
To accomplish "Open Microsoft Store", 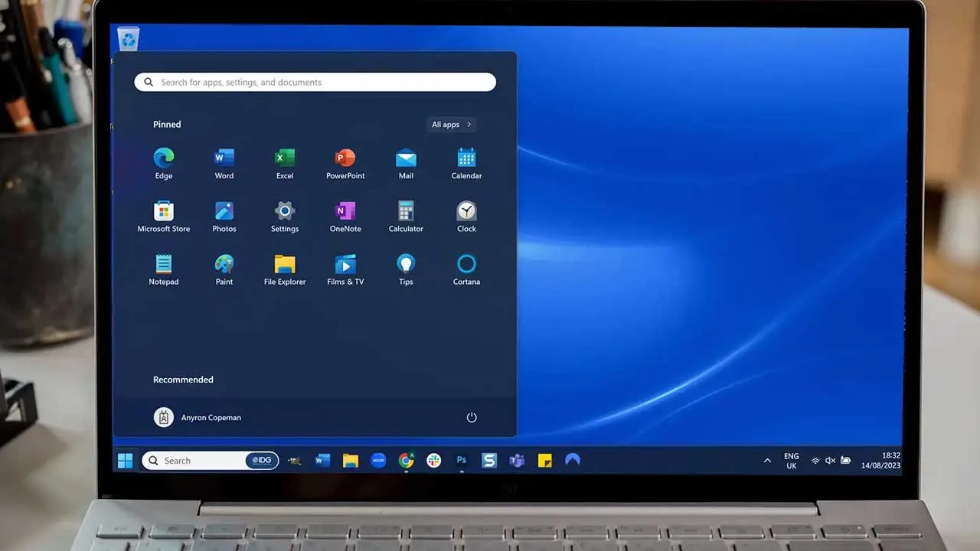I will [164, 217].
